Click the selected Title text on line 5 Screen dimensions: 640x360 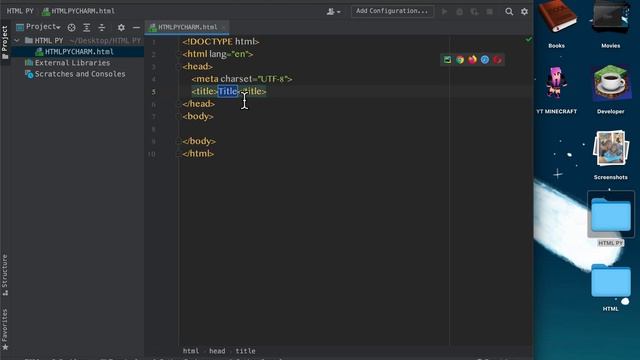tap(227, 91)
